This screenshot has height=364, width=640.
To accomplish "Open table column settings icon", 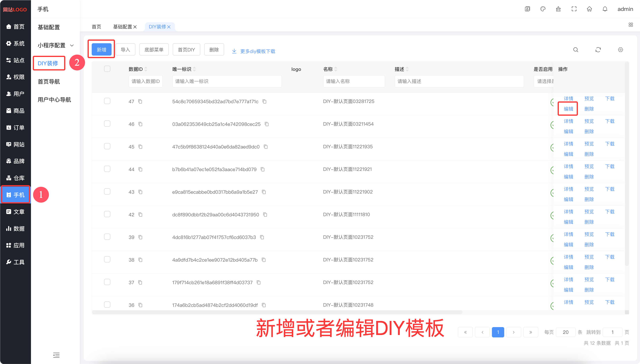I will (620, 50).
